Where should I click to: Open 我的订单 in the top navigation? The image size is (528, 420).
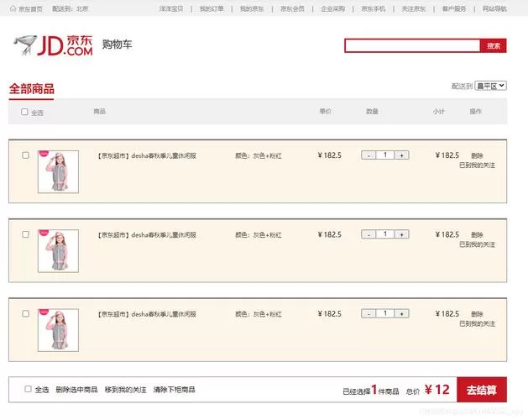tap(212, 8)
